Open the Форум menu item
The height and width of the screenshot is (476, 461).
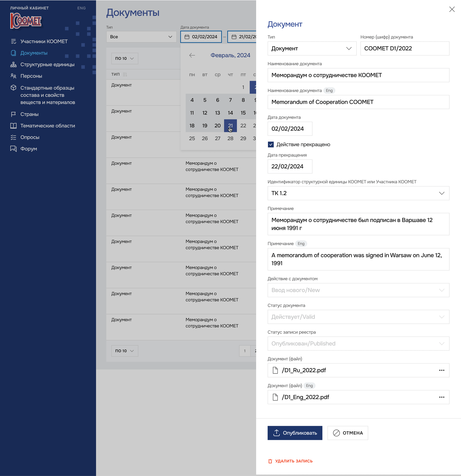(x=29, y=149)
